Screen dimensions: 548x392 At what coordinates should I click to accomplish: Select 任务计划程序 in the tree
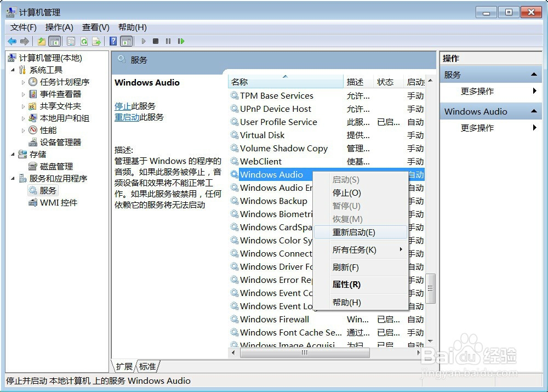point(65,82)
